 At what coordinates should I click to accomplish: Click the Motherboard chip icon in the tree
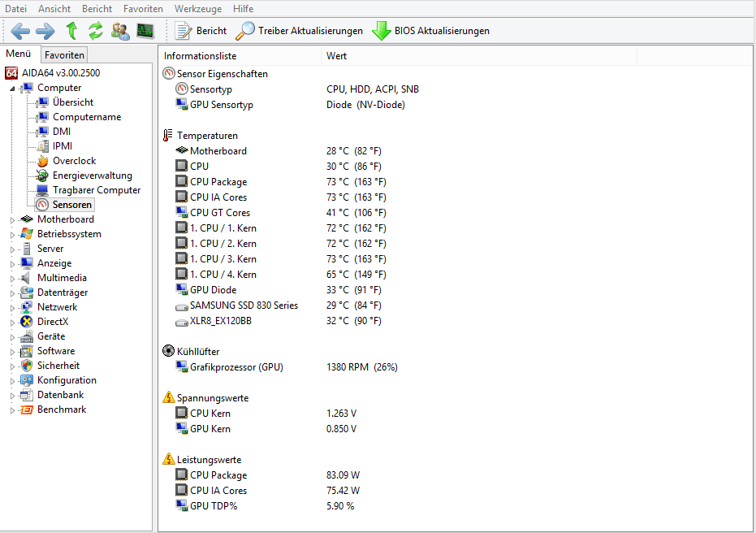pyautogui.click(x=27, y=219)
